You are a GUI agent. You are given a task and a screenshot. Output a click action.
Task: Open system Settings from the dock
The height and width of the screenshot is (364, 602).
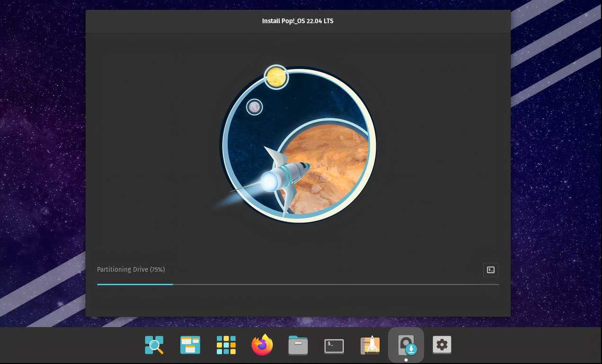[442, 345]
